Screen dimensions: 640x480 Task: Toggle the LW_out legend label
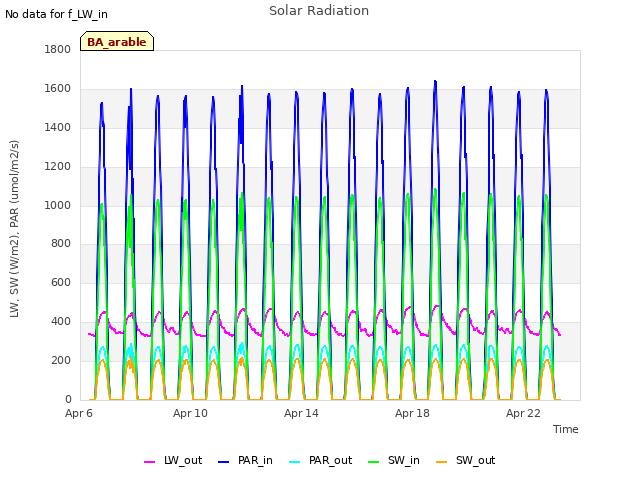pyautogui.click(x=183, y=460)
